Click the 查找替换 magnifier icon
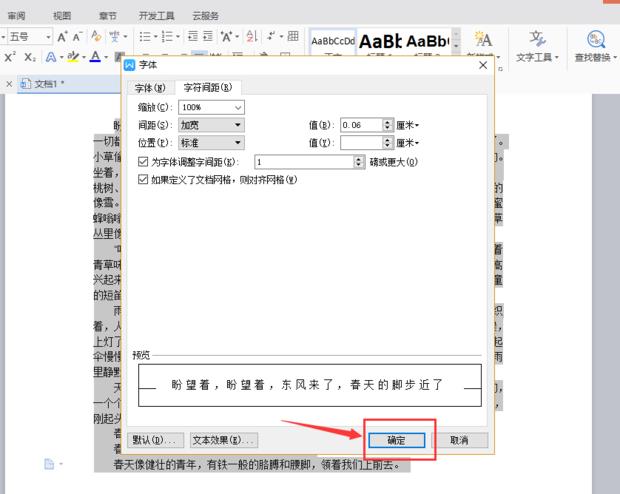This screenshot has height=494, width=620. 596,39
